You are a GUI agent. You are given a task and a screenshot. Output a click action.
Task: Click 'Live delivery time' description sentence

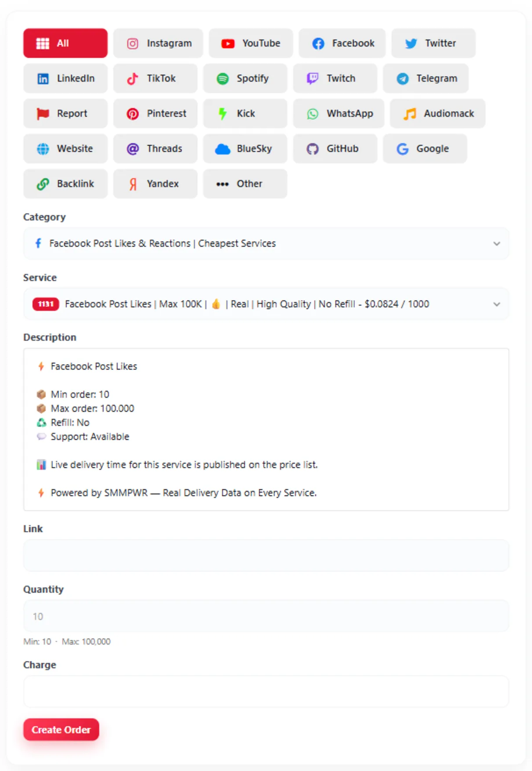184,465
